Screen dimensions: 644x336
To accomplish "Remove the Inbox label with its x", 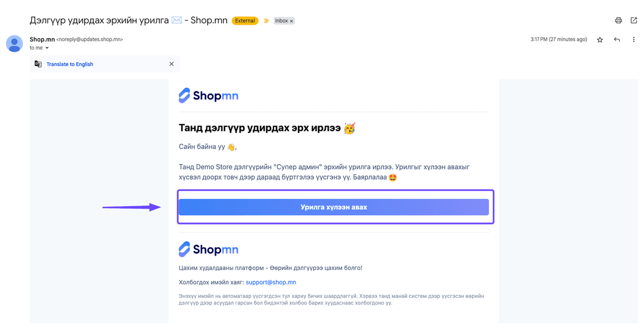I will 292,21.
